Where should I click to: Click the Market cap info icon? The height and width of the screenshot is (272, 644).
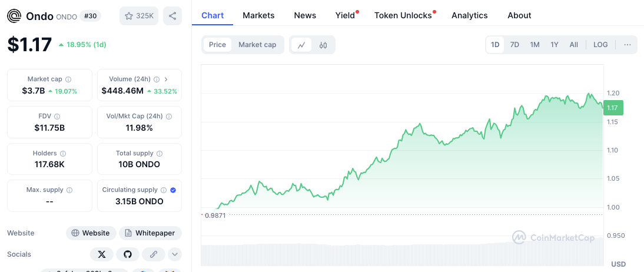point(69,79)
